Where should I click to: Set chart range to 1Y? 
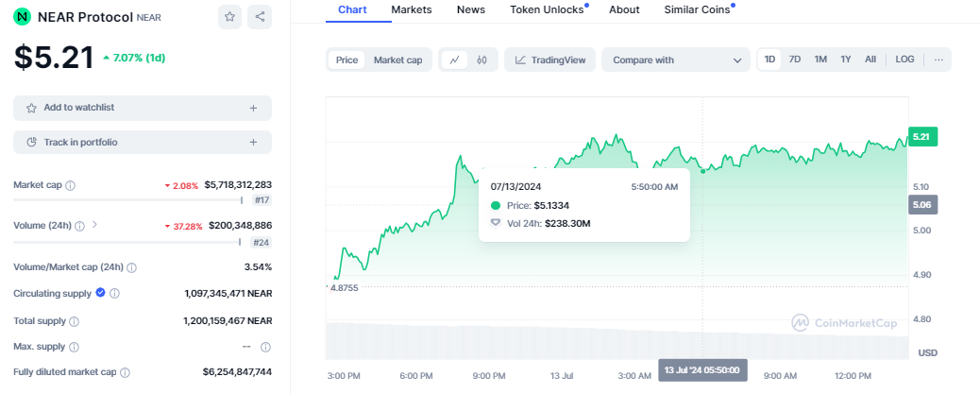846,60
